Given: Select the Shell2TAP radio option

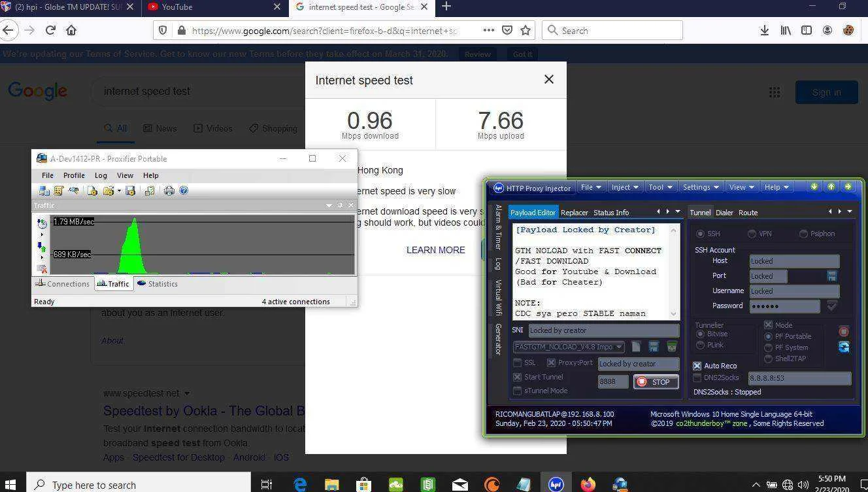Looking at the screenshot, I should coord(768,359).
